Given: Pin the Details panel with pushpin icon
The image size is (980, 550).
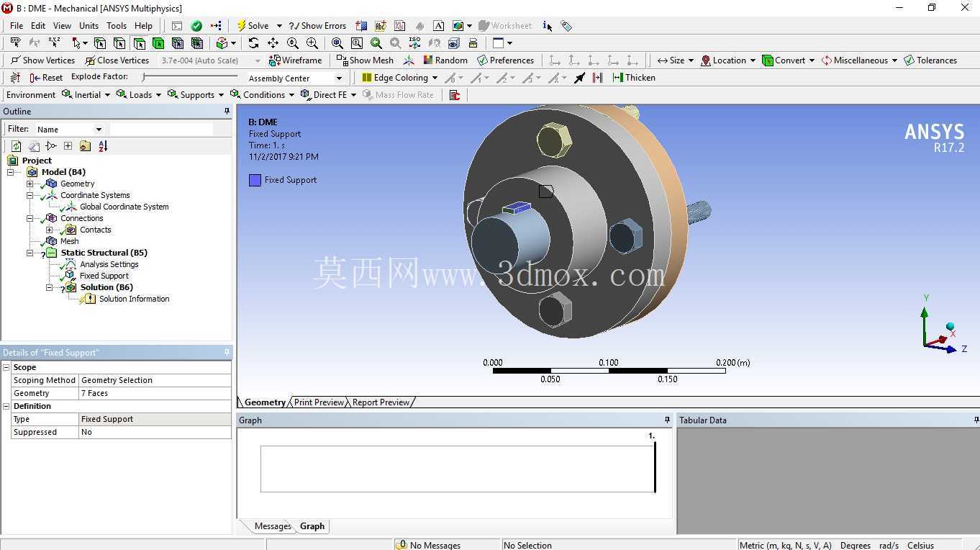Looking at the screenshot, I should click(x=227, y=353).
